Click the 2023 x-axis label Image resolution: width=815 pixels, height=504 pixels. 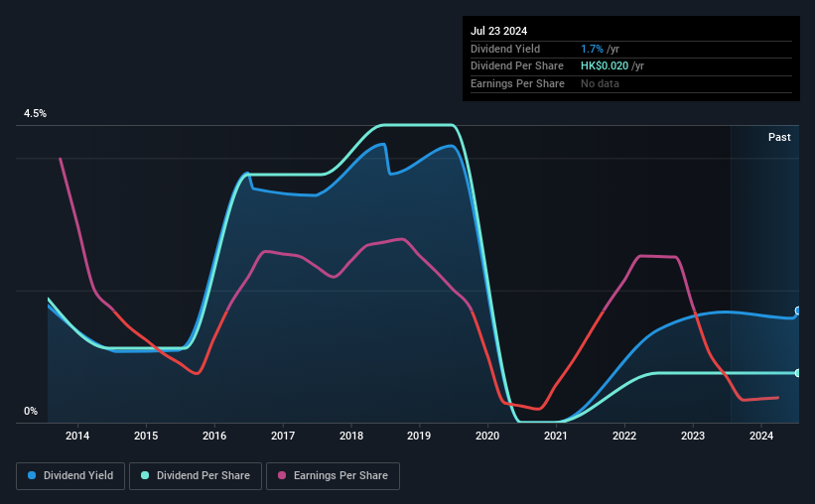coord(693,436)
